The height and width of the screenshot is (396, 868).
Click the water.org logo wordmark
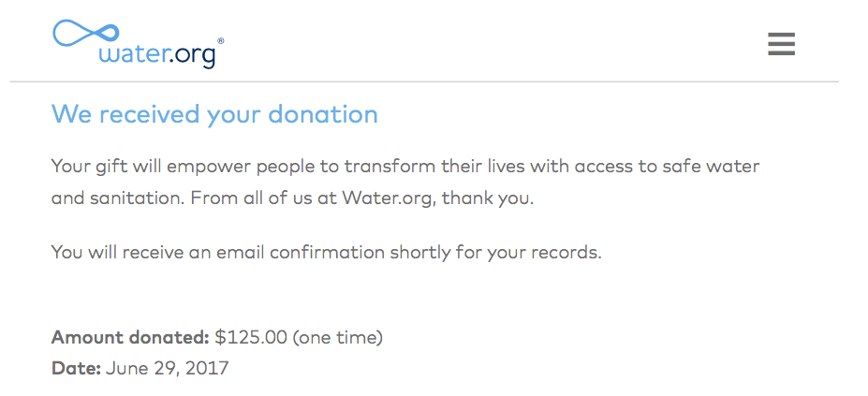156,57
